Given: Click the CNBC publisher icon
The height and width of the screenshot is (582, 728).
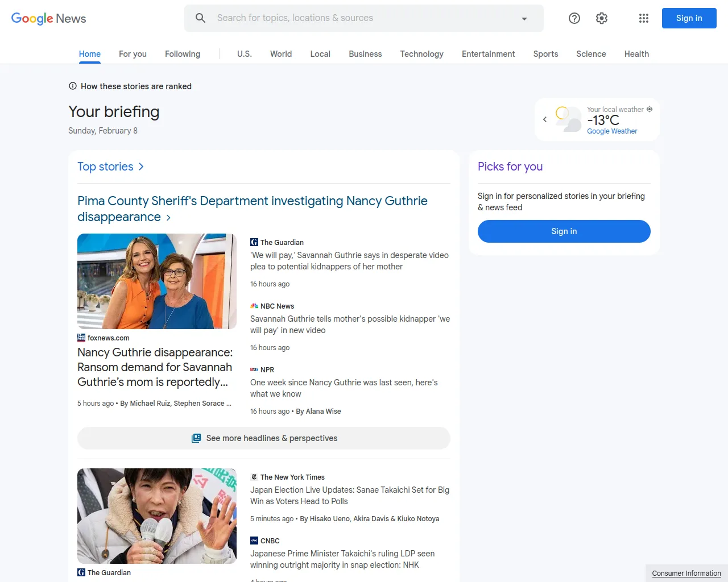Looking at the screenshot, I should (x=254, y=541).
